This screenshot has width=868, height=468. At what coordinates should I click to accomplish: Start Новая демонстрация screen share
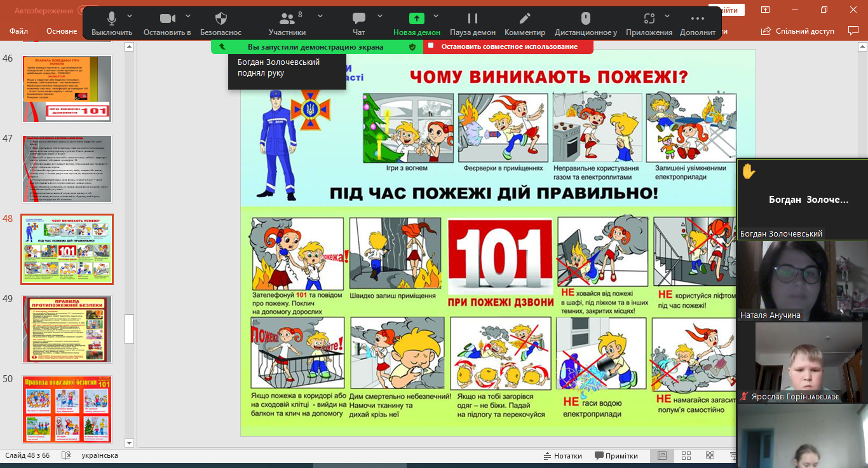click(x=416, y=24)
